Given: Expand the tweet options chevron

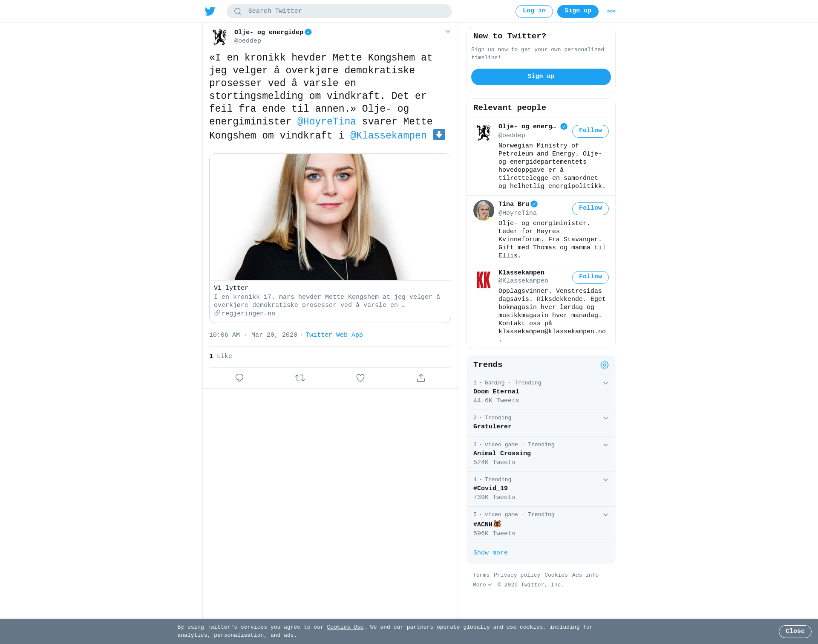Looking at the screenshot, I should pyautogui.click(x=448, y=32).
